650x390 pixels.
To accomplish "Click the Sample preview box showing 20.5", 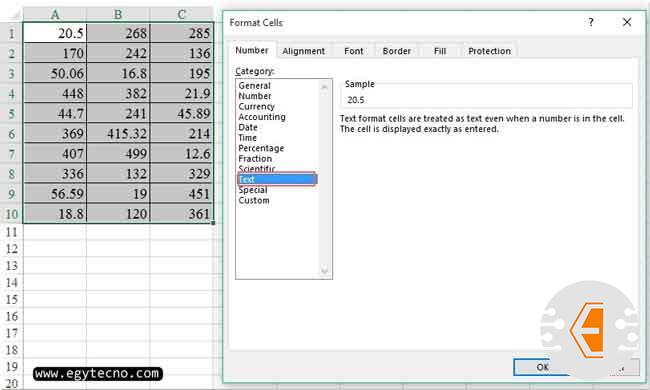I will point(487,99).
